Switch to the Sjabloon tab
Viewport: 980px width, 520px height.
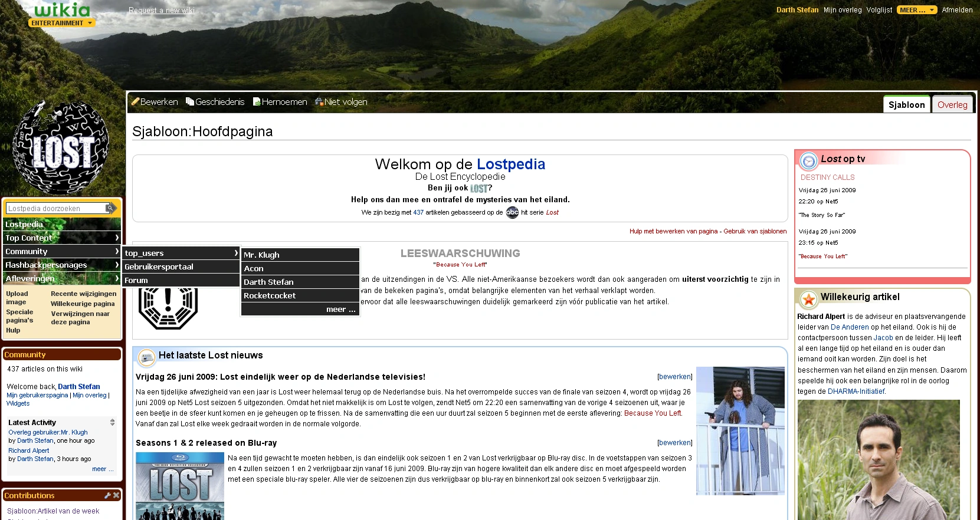pos(906,104)
